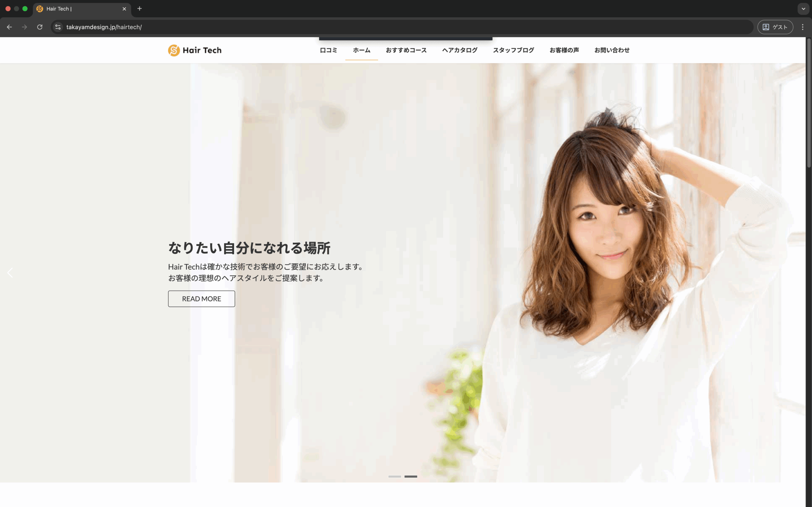Open the お問い合わせ menu item
The image size is (812, 507).
(x=612, y=50)
